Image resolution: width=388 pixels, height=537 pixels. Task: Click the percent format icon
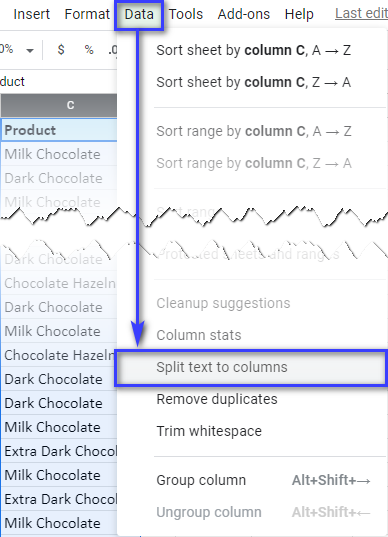point(89,50)
